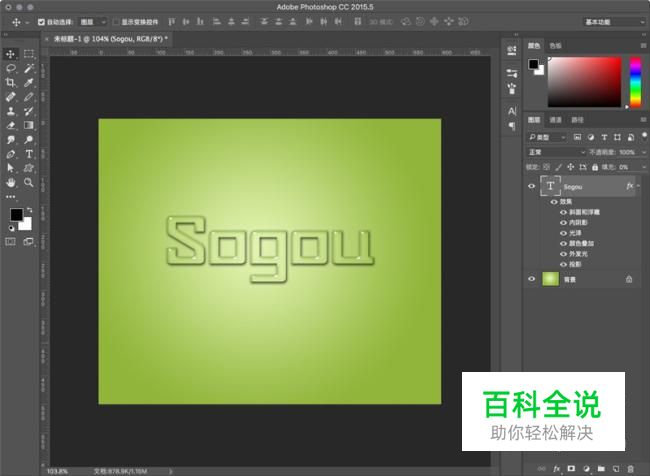Swap foreground and background colors
Image resolution: width=650 pixels, height=476 pixels.
pos(29,210)
